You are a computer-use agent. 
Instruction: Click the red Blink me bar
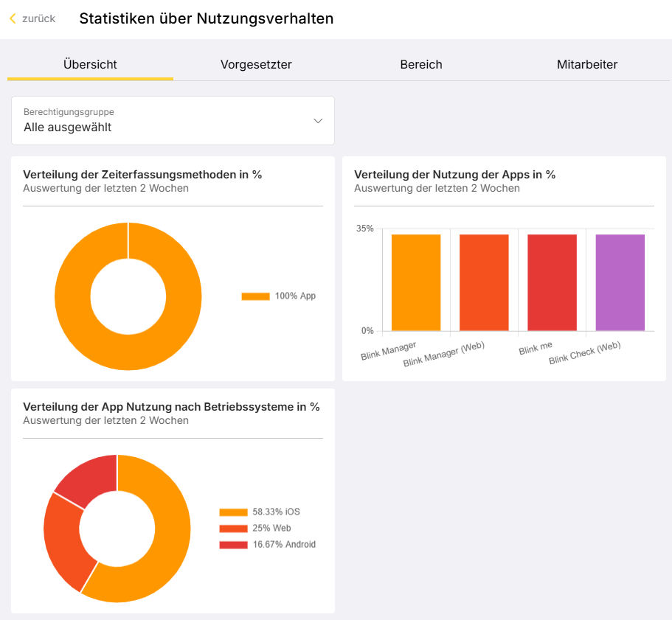[x=552, y=282]
